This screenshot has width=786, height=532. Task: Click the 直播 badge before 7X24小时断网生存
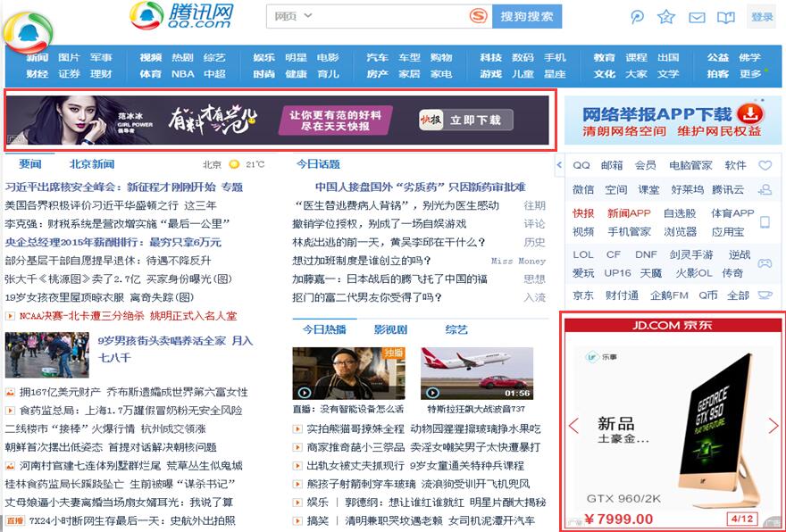click(14, 521)
